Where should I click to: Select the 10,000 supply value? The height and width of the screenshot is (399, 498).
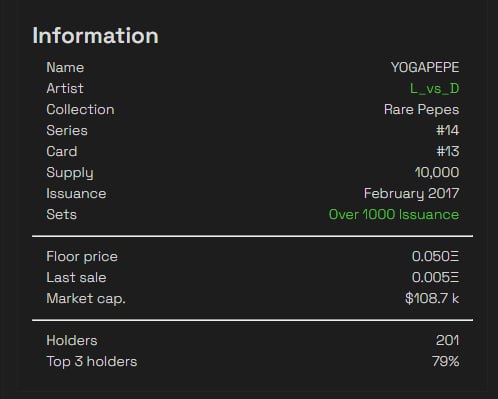coord(437,172)
